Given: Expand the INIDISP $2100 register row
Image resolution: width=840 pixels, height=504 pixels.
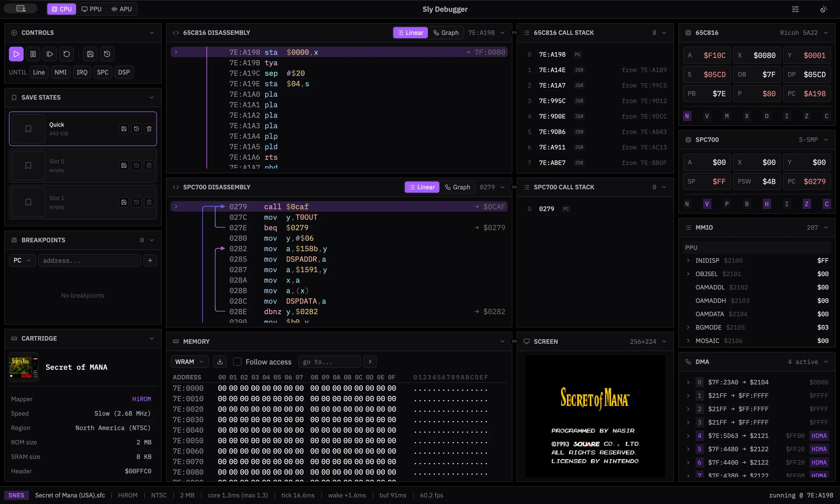Looking at the screenshot, I should click(757, 261).
